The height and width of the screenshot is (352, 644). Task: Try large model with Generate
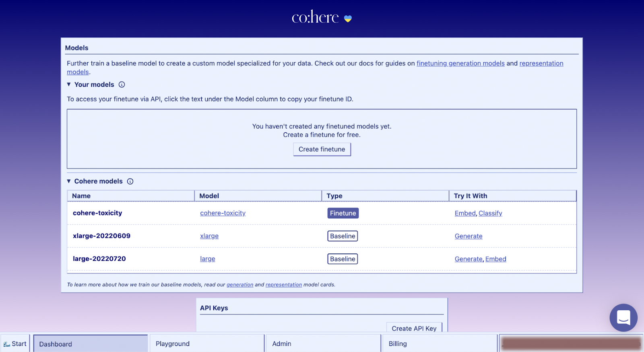coord(469,259)
